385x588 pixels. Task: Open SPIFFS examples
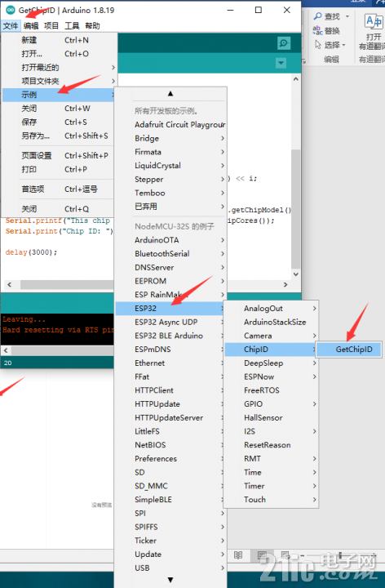point(170,527)
